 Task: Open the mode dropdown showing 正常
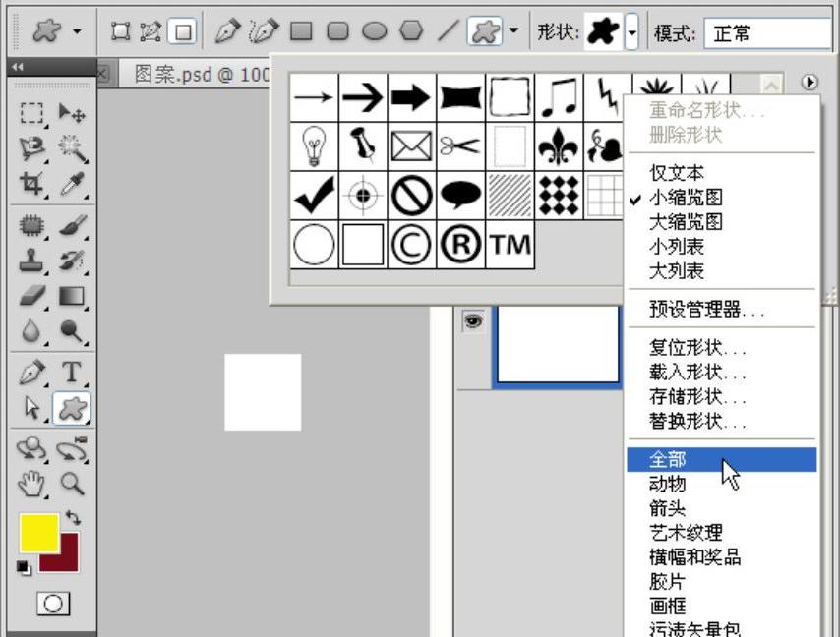click(x=752, y=33)
